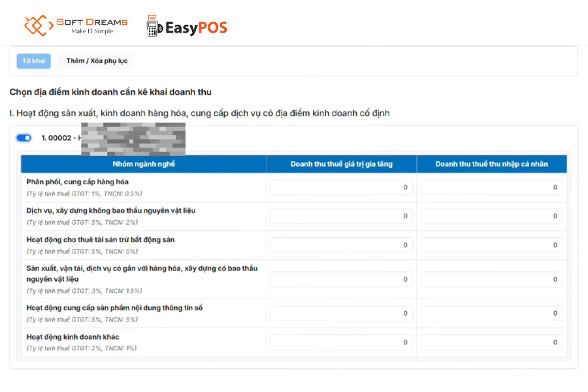Click GTGT input for Hoạt động kinh doanh khác
Screen dimensions: 588x392
click(x=341, y=342)
